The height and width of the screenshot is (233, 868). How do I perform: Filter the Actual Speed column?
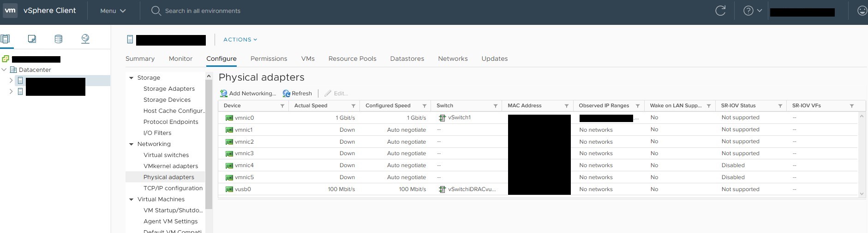click(x=353, y=106)
